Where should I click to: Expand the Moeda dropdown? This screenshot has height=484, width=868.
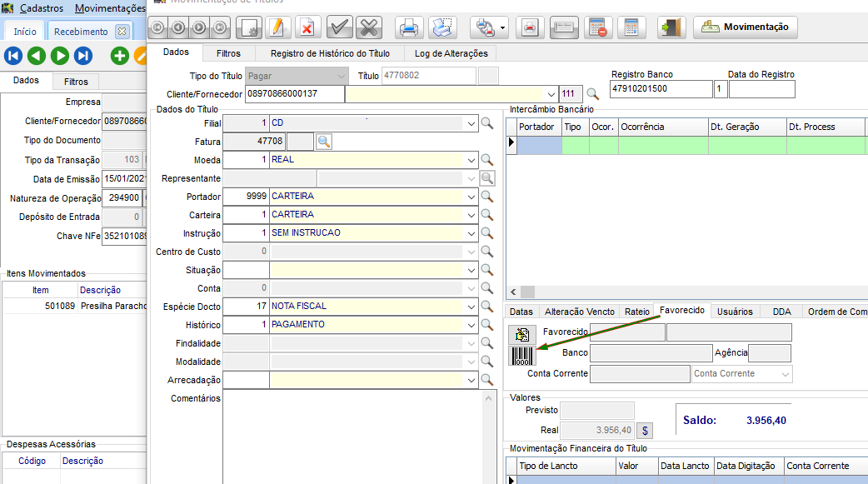(471, 159)
